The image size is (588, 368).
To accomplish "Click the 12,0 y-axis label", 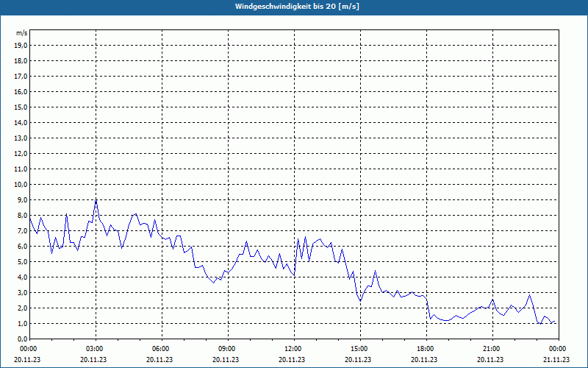I will [21, 154].
